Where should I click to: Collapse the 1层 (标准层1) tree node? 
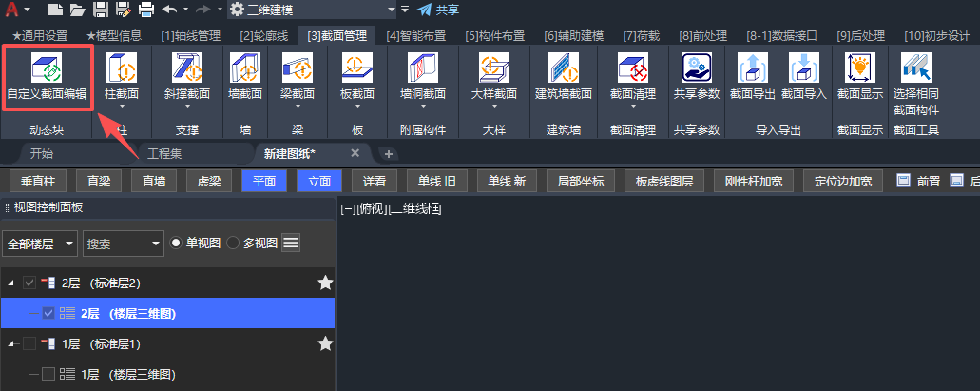click(10, 344)
